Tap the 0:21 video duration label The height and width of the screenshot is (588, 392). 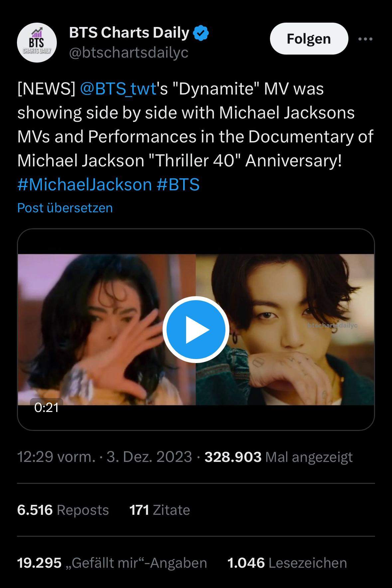47,407
